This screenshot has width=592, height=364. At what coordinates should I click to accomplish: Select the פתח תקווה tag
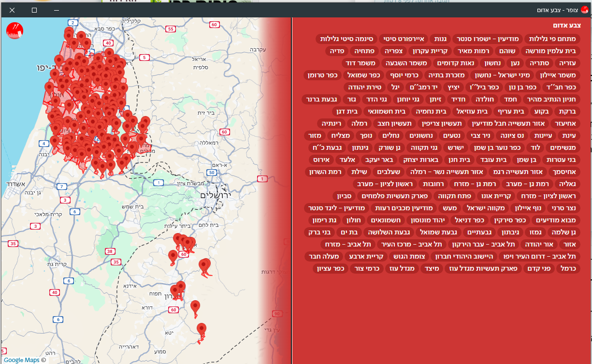click(454, 196)
